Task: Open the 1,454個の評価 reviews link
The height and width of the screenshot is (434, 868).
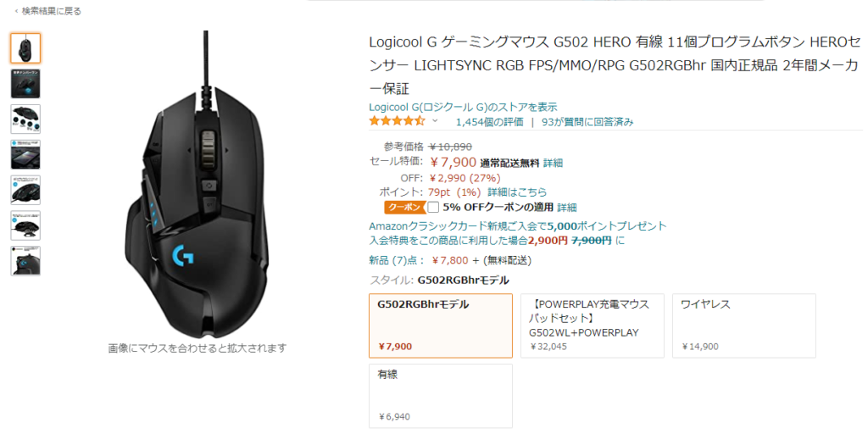Action: 489,122
